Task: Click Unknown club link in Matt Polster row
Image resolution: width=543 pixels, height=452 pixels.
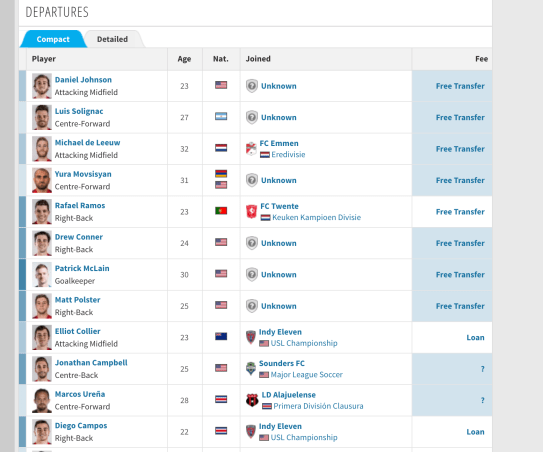Action: pos(278,306)
